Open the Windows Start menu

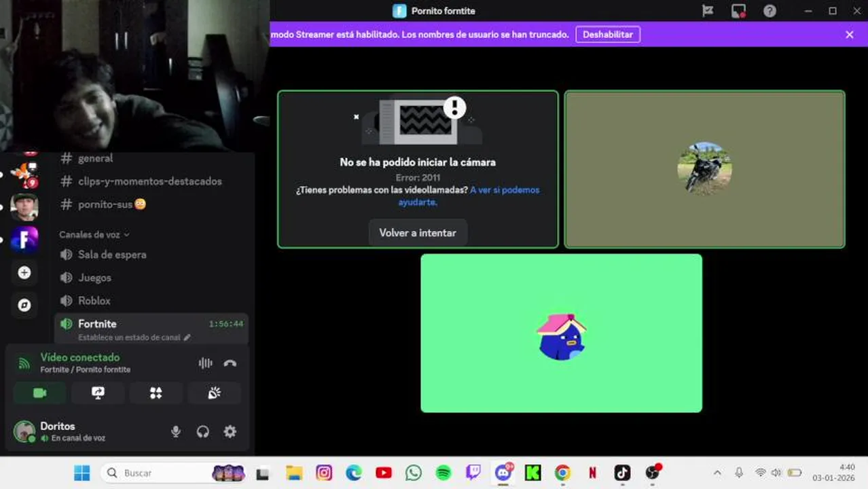tap(82, 473)
